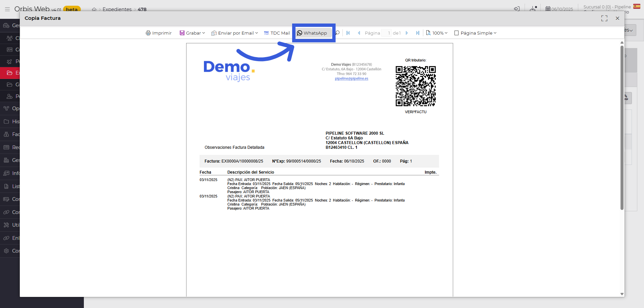Jump to the last page icon
Image resolution: width=644 pixels, height=308 pixels.
coord(418,33)
